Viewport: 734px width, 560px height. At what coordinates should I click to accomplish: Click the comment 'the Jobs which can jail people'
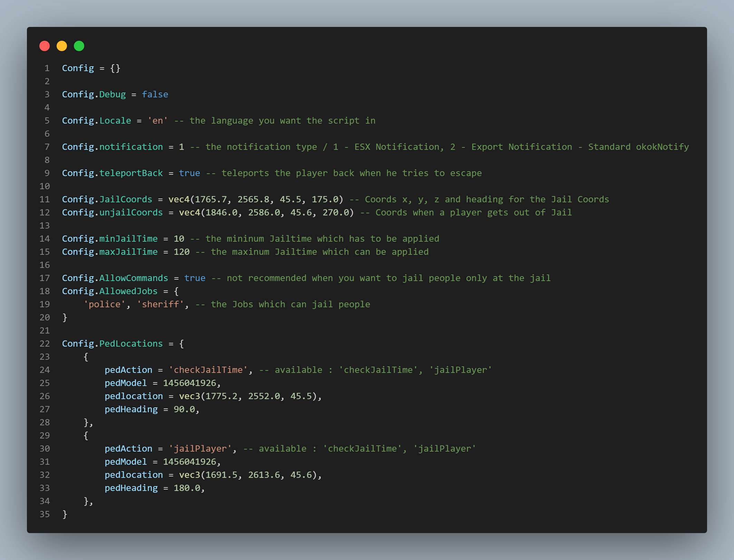coord(290,305)
